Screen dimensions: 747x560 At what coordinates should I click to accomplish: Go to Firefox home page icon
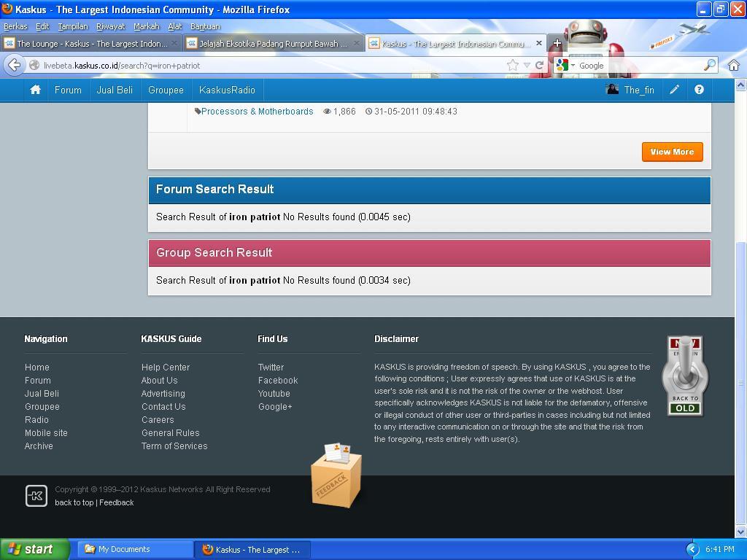tap(734, 65)
